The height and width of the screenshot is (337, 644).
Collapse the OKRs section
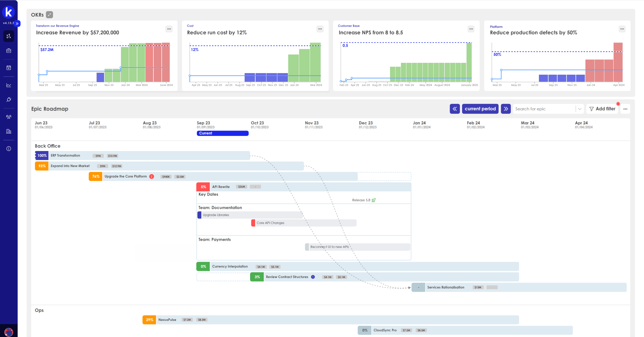point(49,15)
